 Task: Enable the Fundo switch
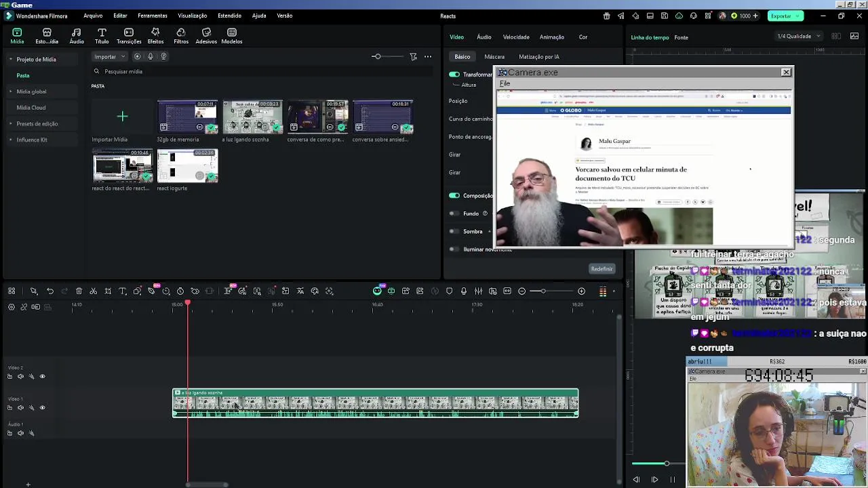(x=454, y=213)
